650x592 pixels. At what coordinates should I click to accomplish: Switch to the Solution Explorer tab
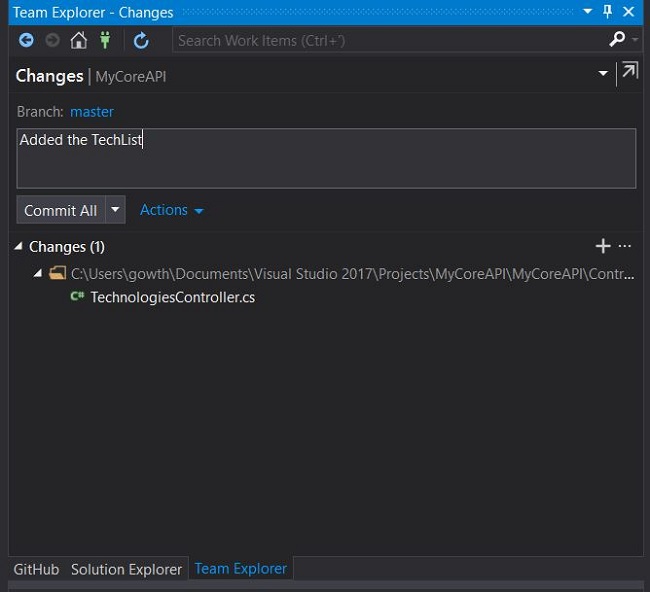point(126,569)
